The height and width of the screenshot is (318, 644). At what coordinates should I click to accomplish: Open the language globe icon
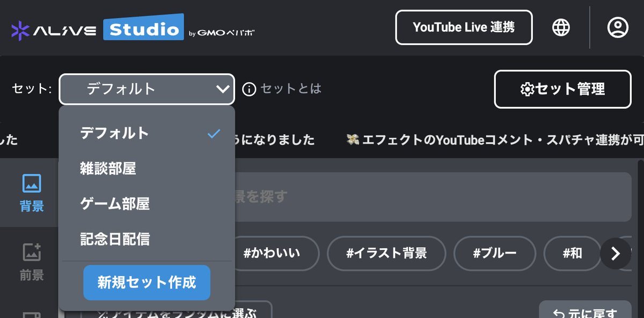tap(561, 27)
